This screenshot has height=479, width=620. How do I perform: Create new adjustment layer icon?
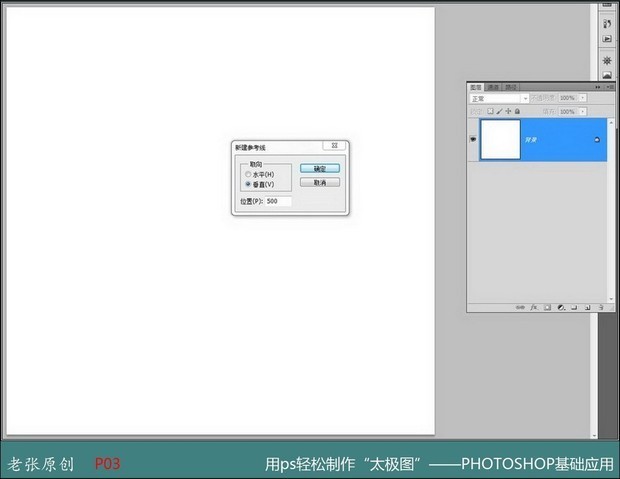pos(561,307)
